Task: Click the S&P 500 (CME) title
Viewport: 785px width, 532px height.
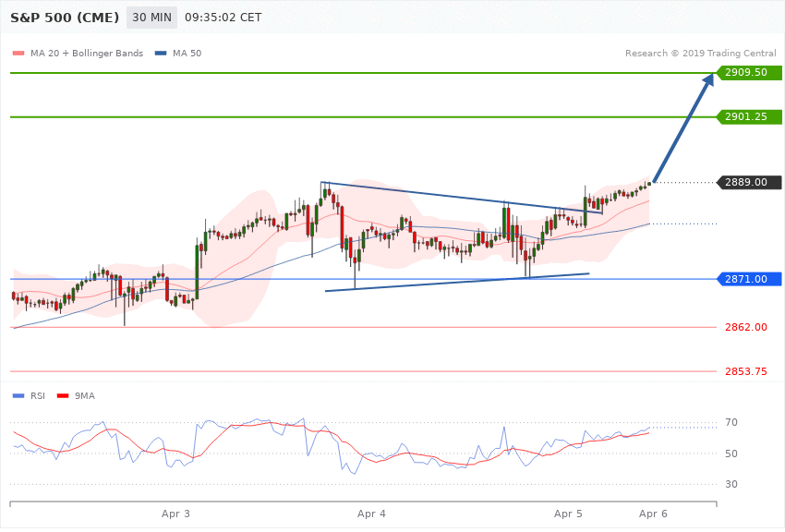Action: click(x=65, y=18)
